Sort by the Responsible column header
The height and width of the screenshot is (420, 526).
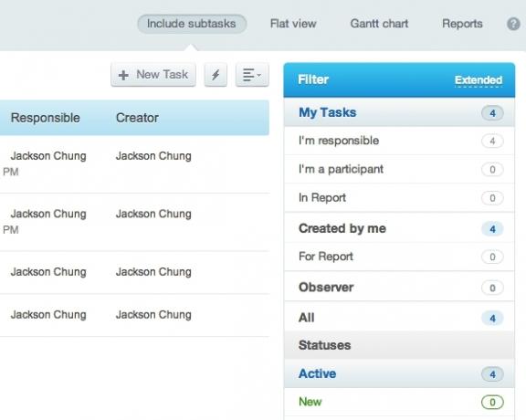click(46, 118)
